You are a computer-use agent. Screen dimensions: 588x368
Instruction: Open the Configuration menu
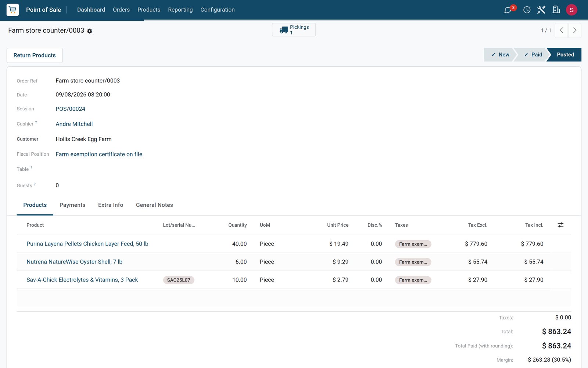click(218, 10)
